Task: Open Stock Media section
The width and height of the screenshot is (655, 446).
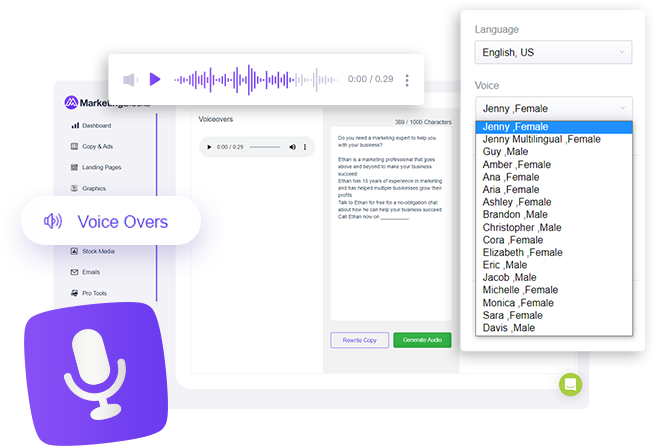Action: [93, 251]
